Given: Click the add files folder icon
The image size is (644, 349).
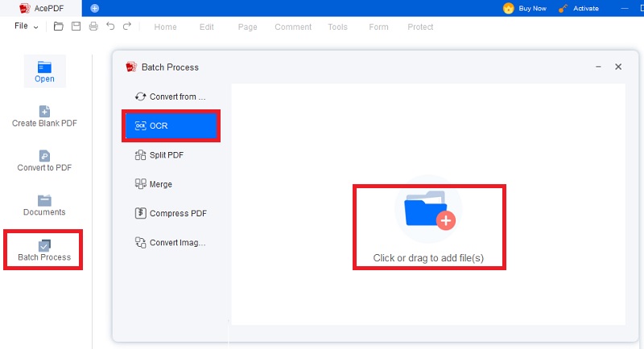Looking at the screenshot, I should 429,210.
